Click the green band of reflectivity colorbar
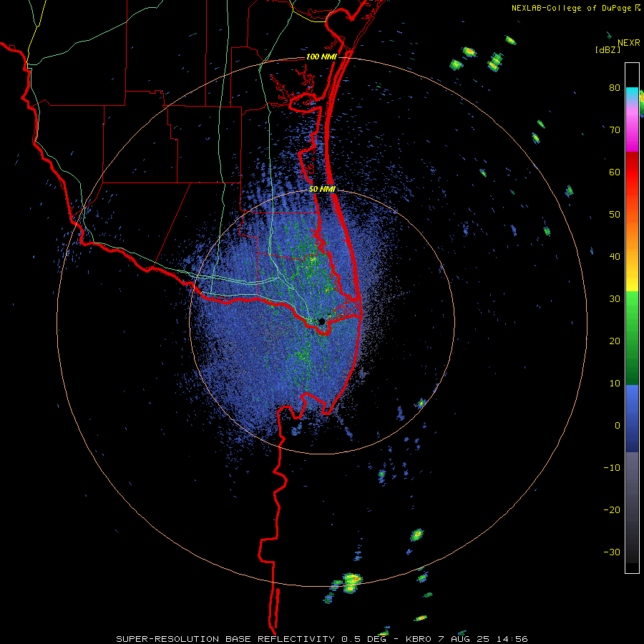644x644 pixels. [632, 338]
